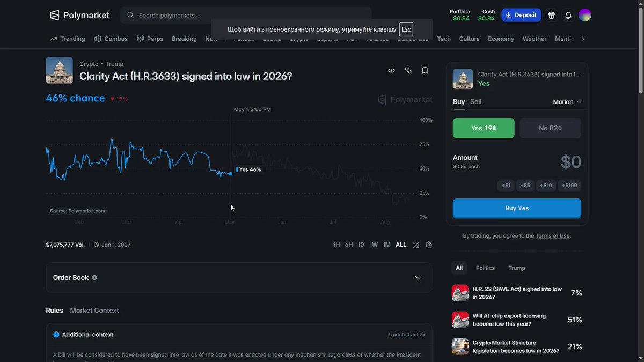Focus the Search polymarkets field
644x362 pixels.
246,15
